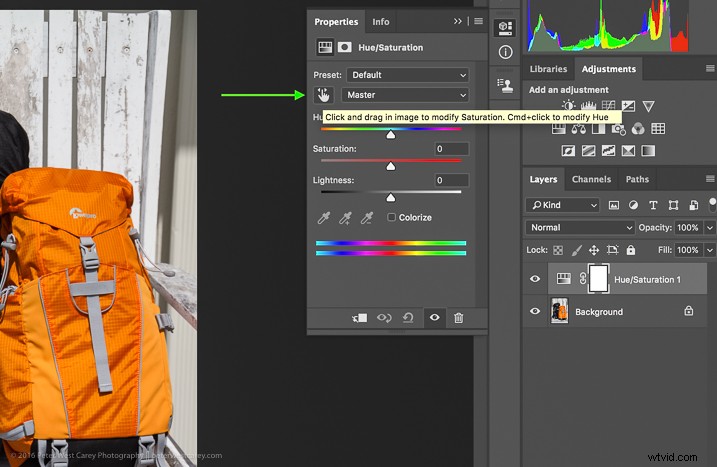Open the Adjustments panel menu
The width and height of the screenshot is (717, 467).
(x=710, y=68)
